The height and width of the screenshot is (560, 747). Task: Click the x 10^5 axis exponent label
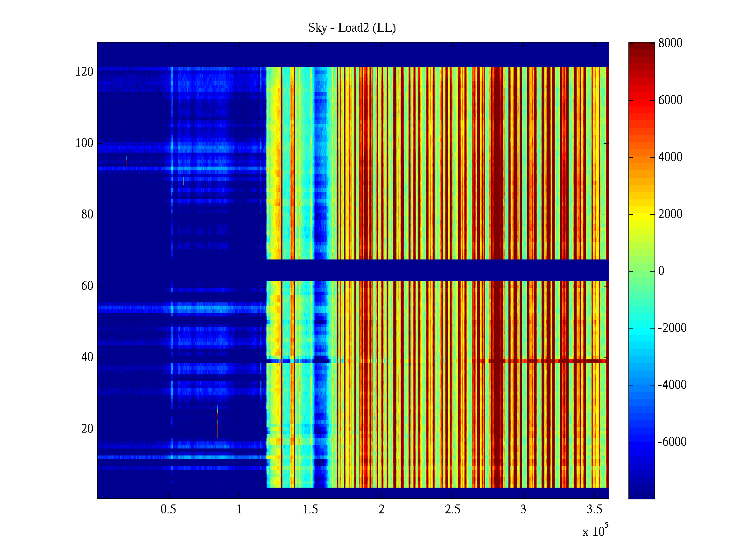click(595, 531)
